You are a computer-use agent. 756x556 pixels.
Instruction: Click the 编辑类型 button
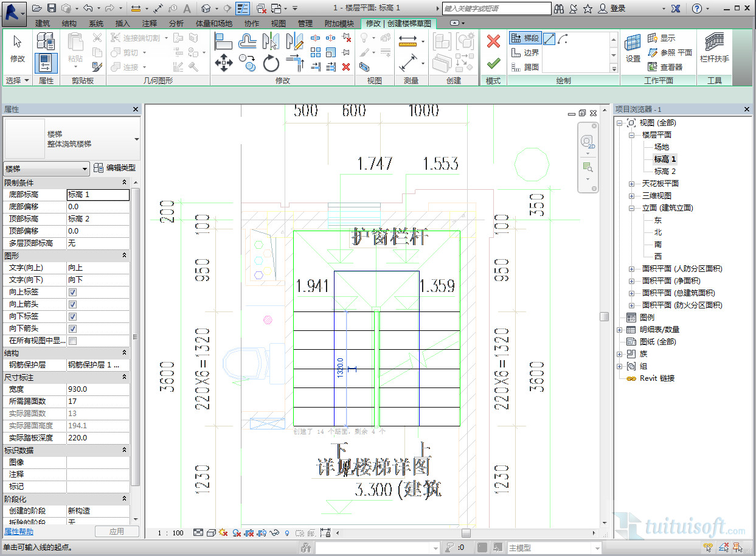click(115, 168)
